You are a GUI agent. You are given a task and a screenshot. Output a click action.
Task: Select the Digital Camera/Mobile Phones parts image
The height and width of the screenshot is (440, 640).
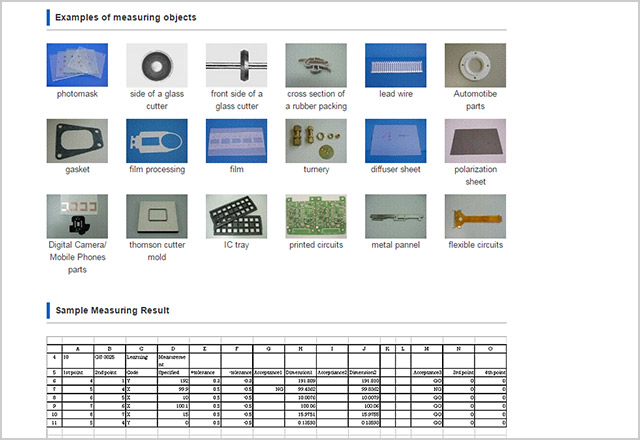coord(77,215)
